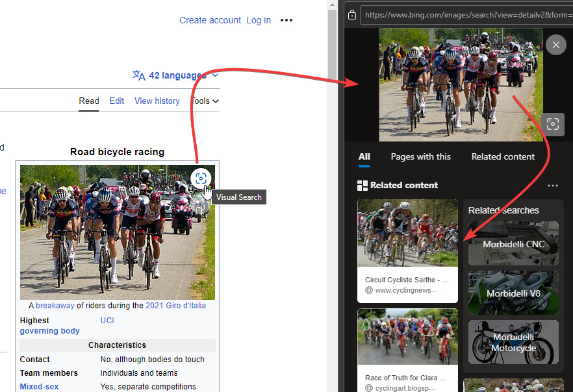Click the Visual Search icon on Wikipedia image

tap(201, 178)
